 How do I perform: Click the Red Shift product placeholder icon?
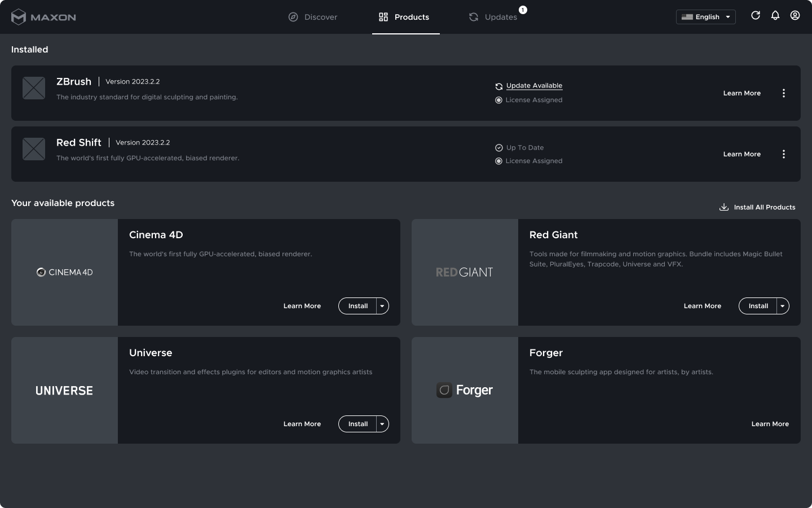34,149
